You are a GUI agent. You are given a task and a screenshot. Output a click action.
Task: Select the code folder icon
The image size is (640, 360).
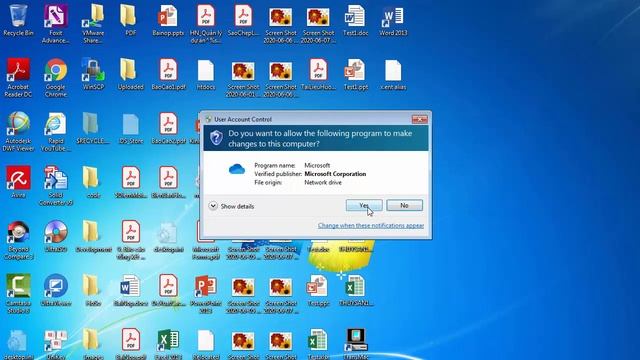pos(93,182)
